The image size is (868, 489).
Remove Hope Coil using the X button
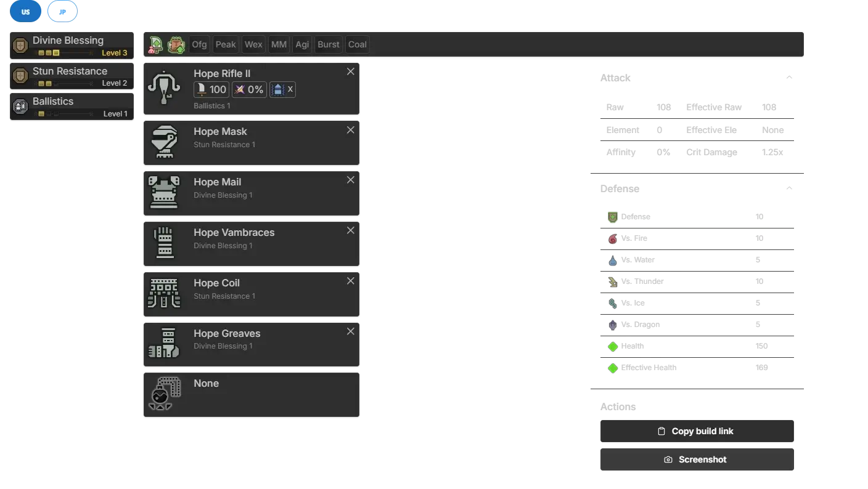(x=350, y=281)
